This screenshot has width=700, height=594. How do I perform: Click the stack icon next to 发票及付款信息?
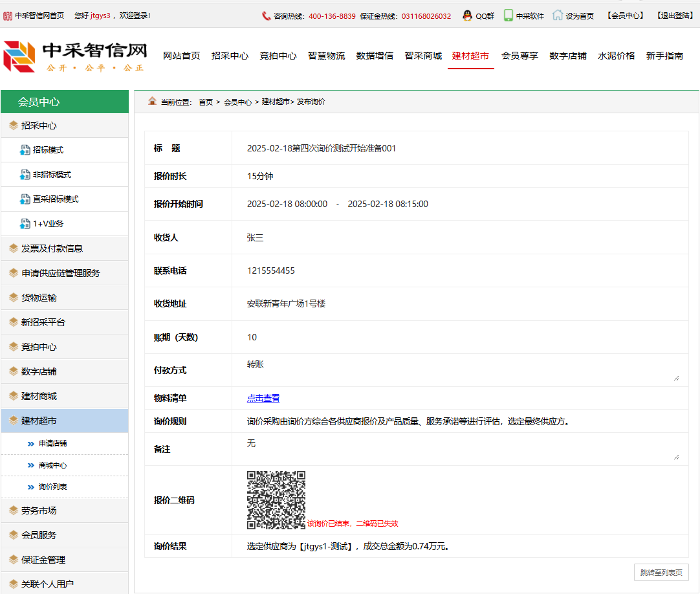click(14, 248)
